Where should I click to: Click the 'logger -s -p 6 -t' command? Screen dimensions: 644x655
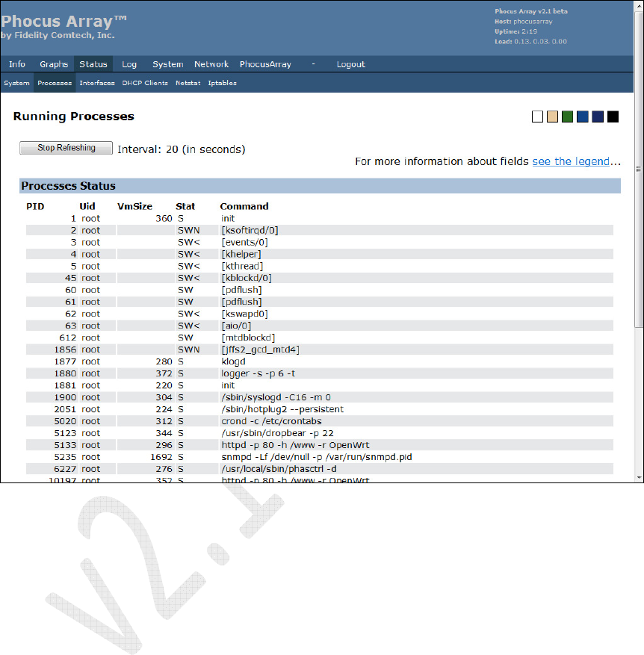pos(258,373)
